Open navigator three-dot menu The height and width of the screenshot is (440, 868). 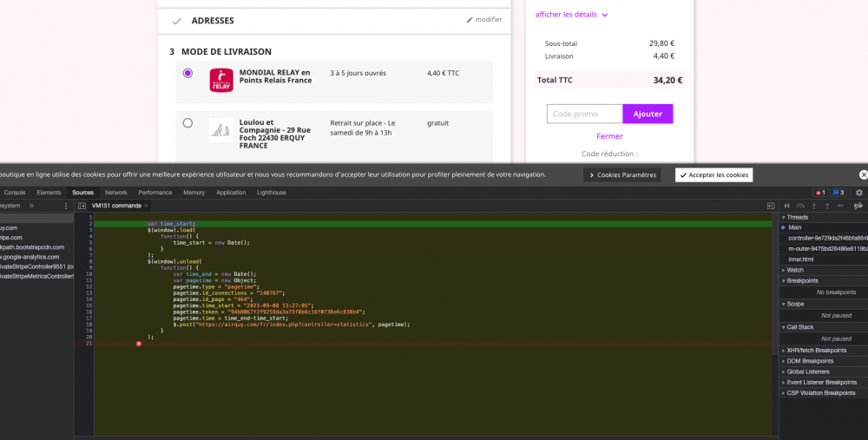[x=66, y=206]
